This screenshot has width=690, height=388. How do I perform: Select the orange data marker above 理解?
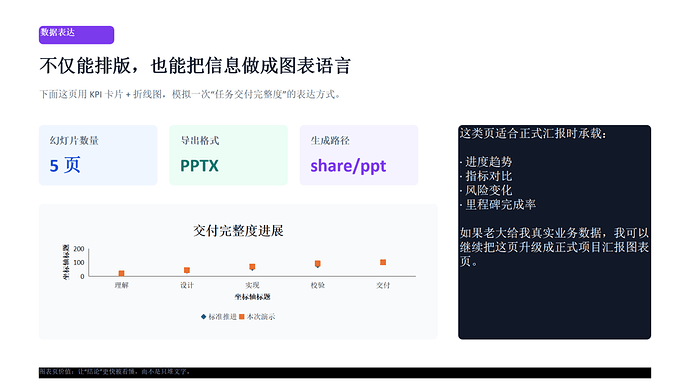pos(121,273)
